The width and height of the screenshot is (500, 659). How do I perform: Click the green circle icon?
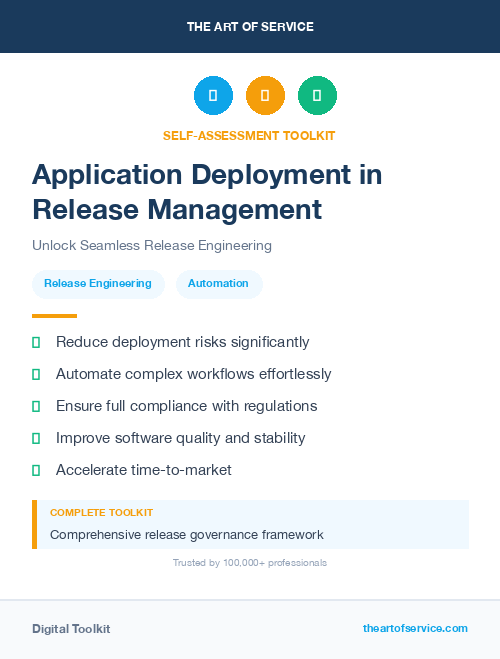(x=317, y=95)
